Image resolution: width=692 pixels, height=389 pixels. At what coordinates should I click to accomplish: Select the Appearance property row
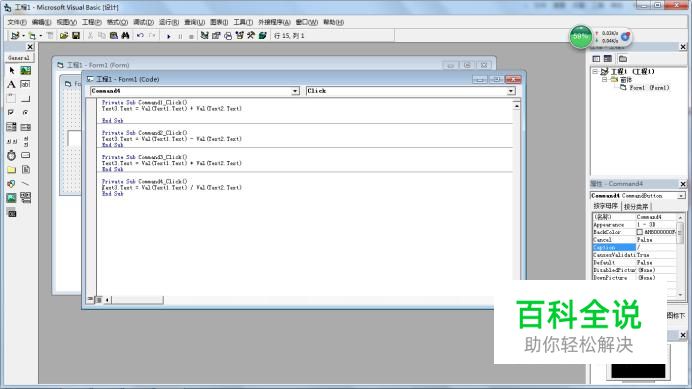point(634,225)
